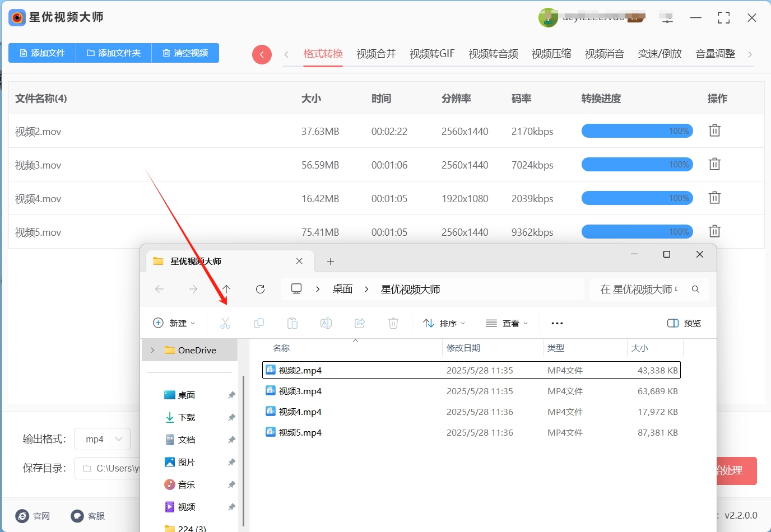Go up one folder level in Explorer
This screenshot has height=532, width=771.
226,289
